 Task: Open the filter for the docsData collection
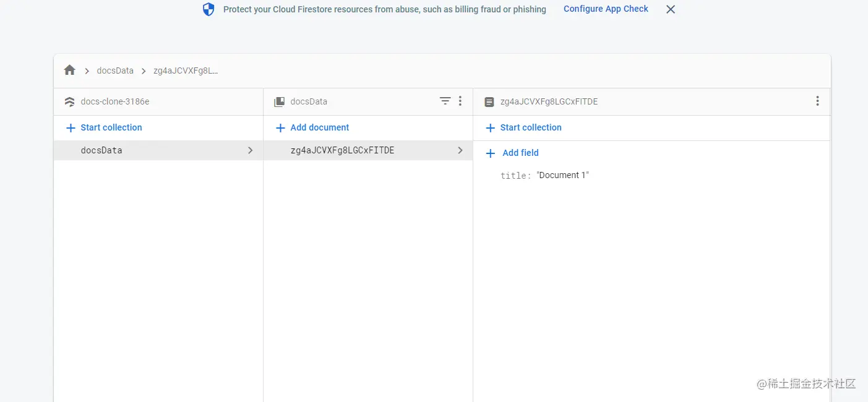click(x=445, y=101)
